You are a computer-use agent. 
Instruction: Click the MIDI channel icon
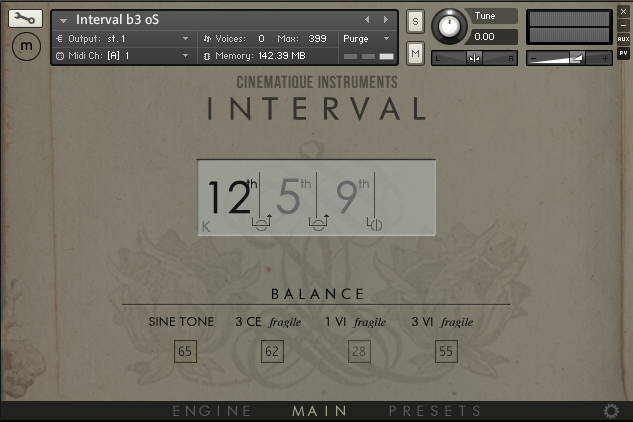(x=60, y=56)
